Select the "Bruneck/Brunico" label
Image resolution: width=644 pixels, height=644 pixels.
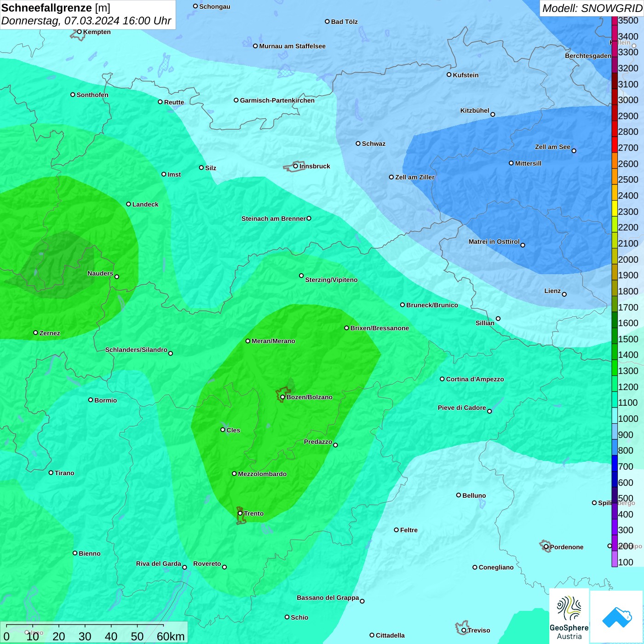coord(432,305)
